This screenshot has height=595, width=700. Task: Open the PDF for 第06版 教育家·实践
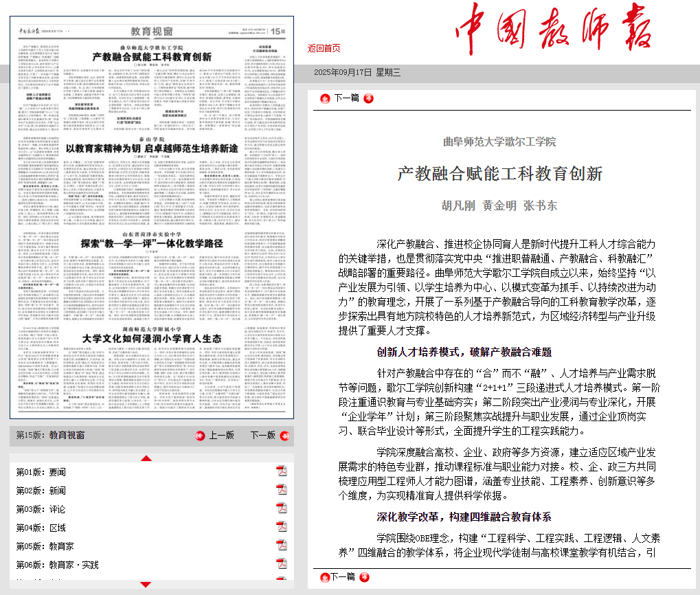click(281, 564)
